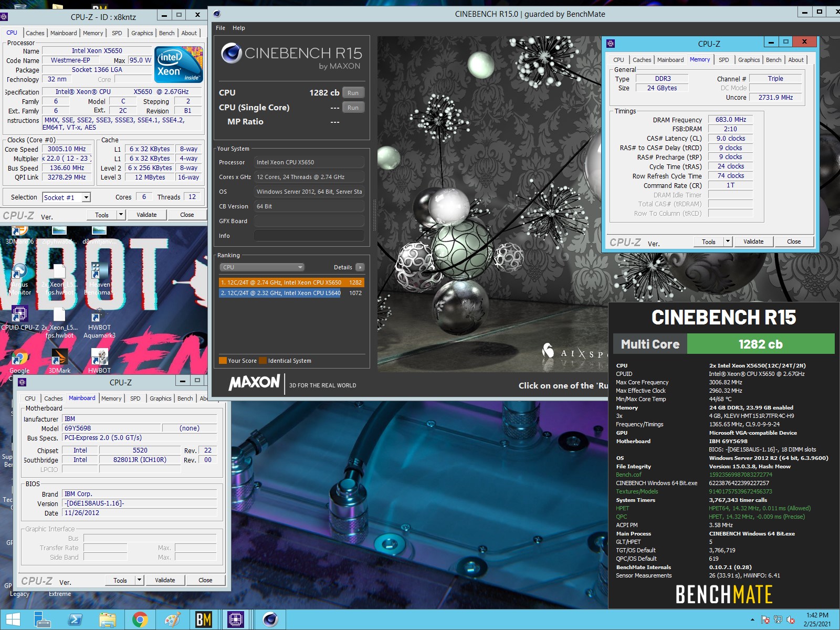Click Tools button in CPU-Z Memory window
This screenshot has width=840, height=630.
pyautogui.click(x=709, y=241)
